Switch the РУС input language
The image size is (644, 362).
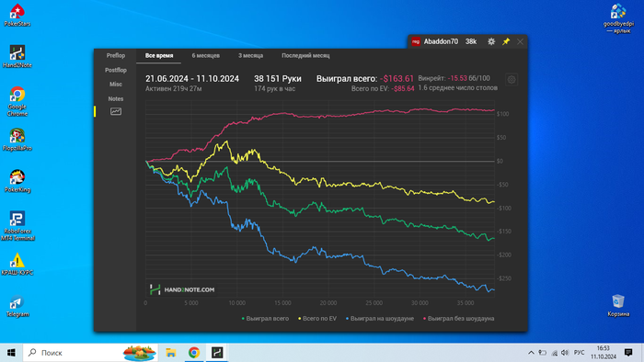[579, 353]
